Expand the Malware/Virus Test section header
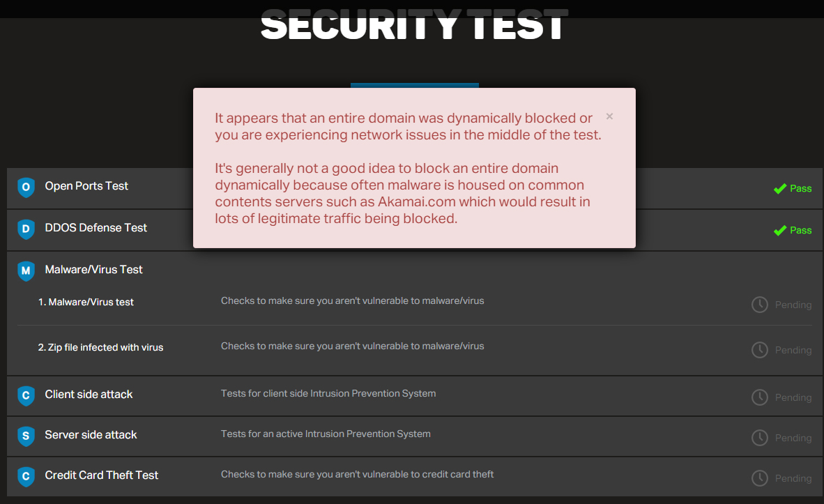The image size is (824, 504). [x=93, y=270]
